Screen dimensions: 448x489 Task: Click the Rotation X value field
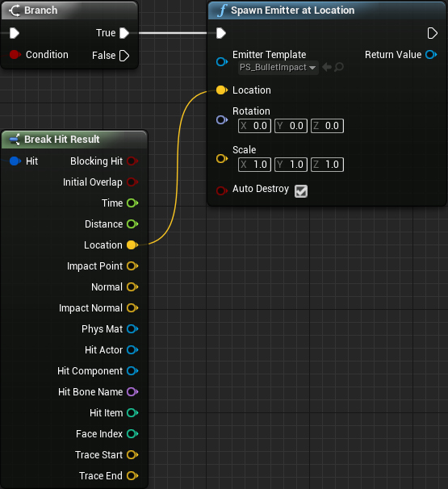[x=254, y=126]
